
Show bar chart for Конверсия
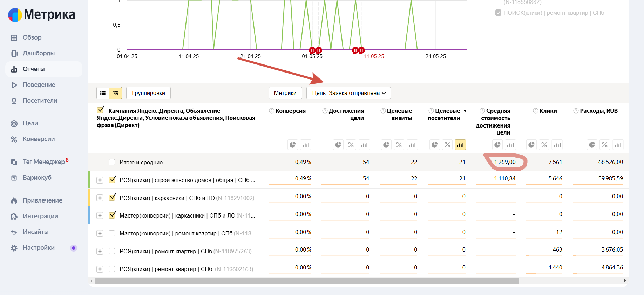(x=306, y=145)
